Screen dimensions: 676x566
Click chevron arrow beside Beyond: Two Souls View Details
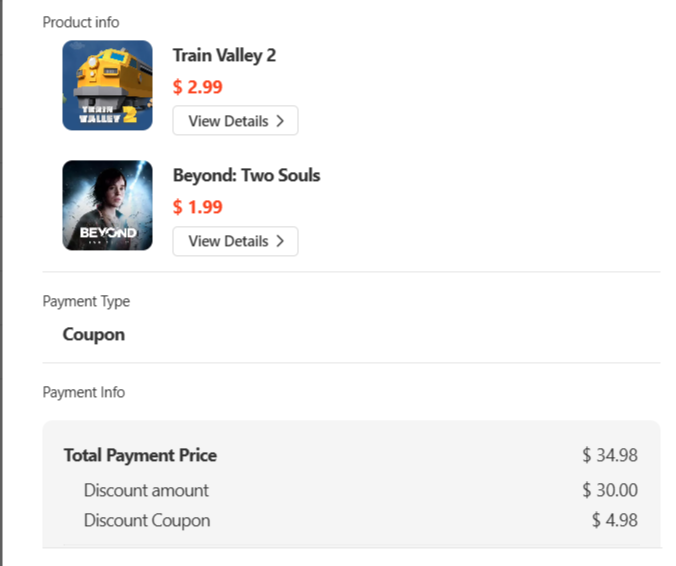tap(281, 241)
